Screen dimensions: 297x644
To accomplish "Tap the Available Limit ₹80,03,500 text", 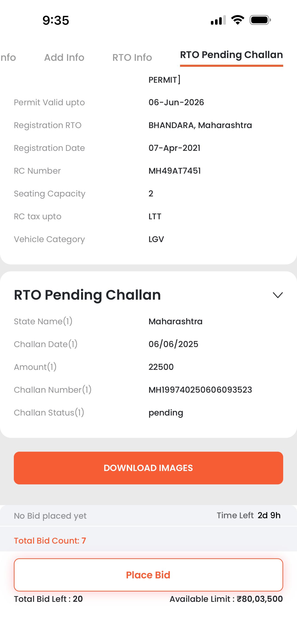I will pos(226,599).
